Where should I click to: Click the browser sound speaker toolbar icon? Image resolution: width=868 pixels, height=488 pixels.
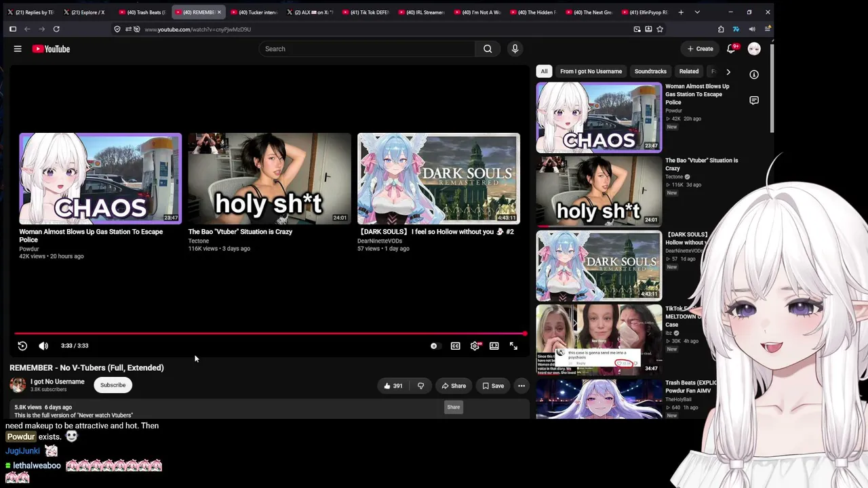[x=752, y=29]
